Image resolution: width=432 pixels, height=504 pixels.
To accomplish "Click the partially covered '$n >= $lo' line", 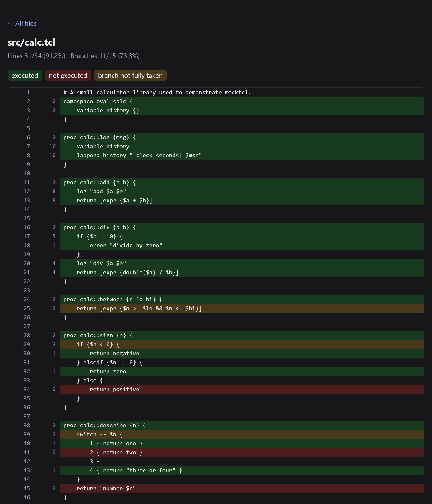I will (242, 308).
